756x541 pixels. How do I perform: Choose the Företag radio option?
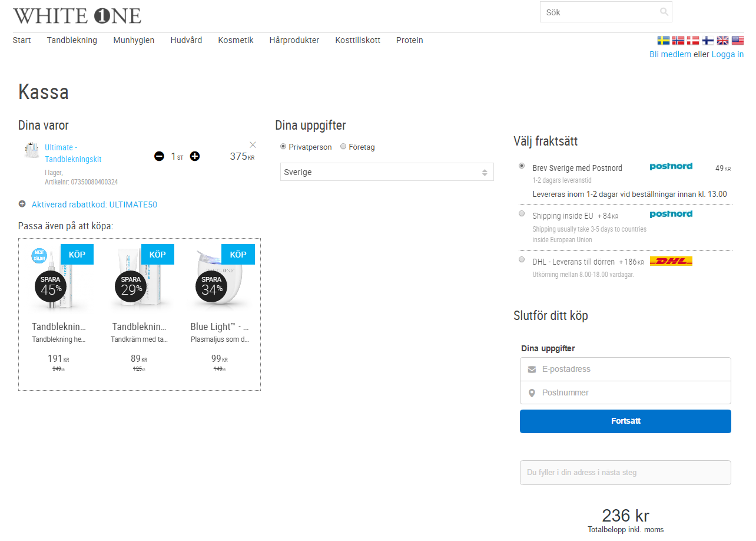[x=343, y=147]
